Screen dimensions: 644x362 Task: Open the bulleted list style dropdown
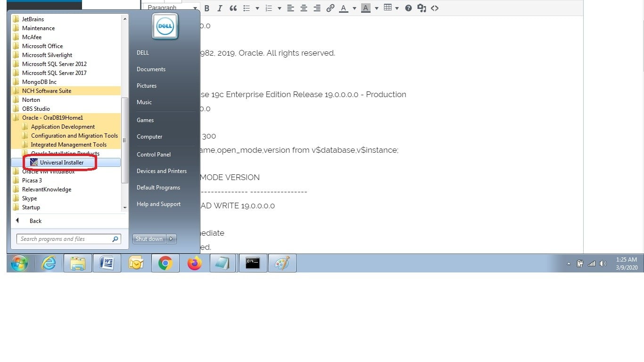[x=257, y=8]
